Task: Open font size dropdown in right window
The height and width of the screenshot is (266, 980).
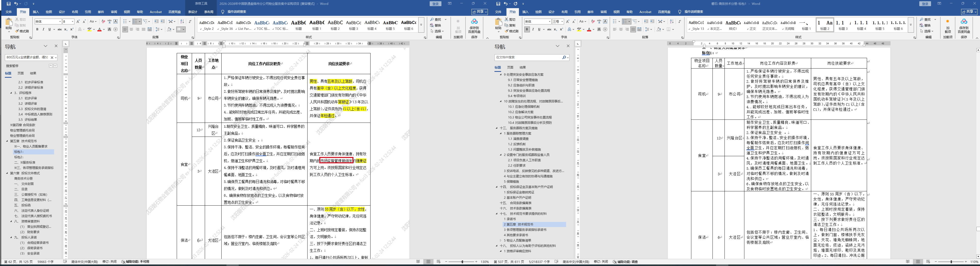Action: click(x=562, y=22)
